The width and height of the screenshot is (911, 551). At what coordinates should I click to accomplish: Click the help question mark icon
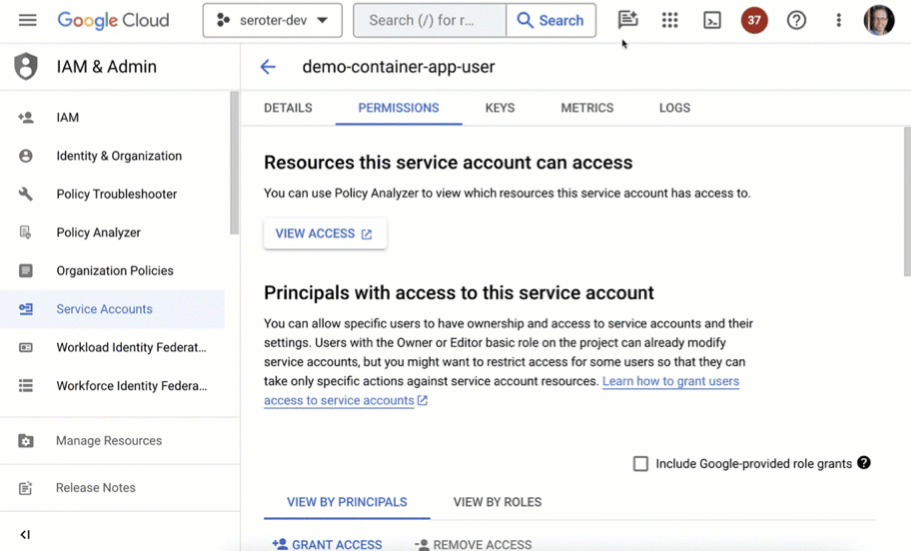(x=796, y=20)
